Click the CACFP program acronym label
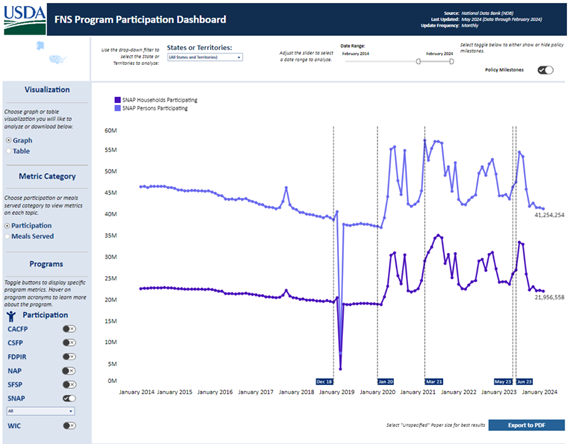This screenshot has width=570, height=444. coord(17,329)
